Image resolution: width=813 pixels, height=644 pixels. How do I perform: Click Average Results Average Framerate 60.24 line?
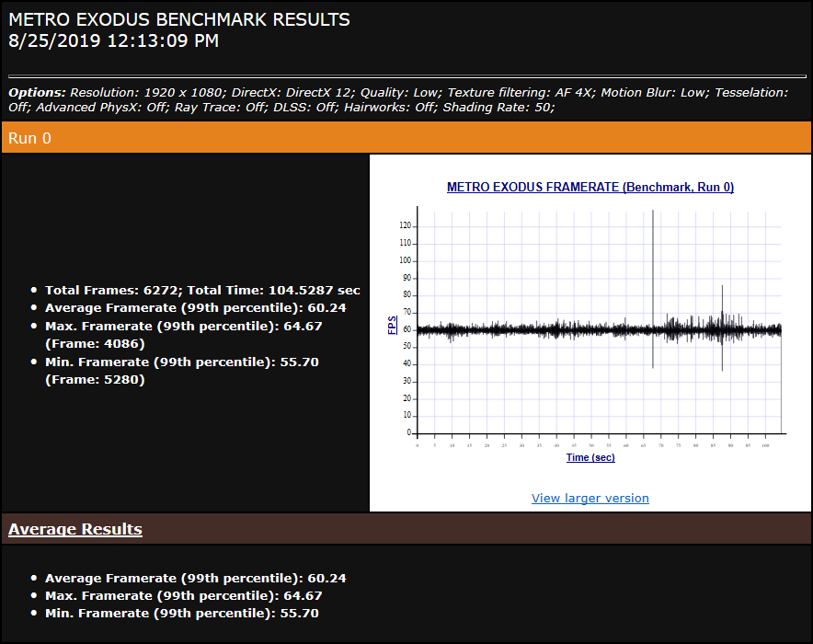[196, 578]
